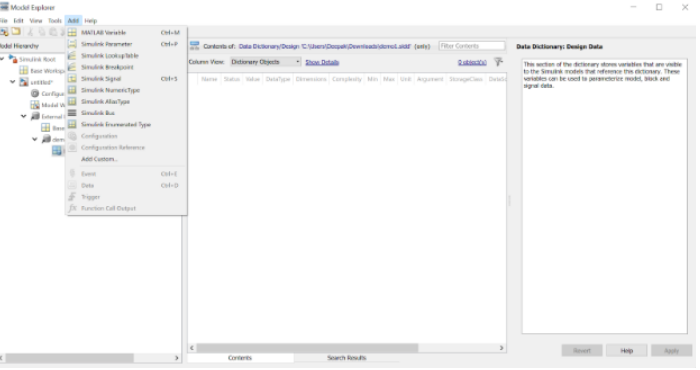Screen dimensions: 700x370
Task: Click the Help button in the dialog pane
Action: point(626,351)
